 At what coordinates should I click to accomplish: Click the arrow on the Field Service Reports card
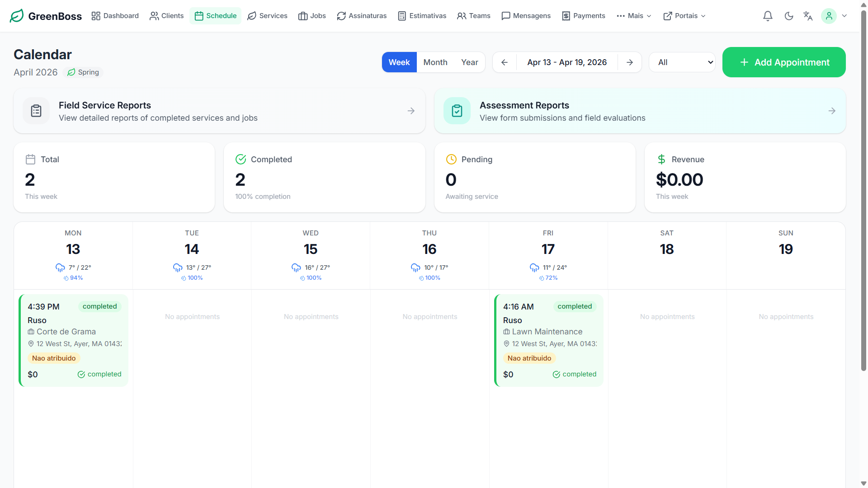[411, 110]
